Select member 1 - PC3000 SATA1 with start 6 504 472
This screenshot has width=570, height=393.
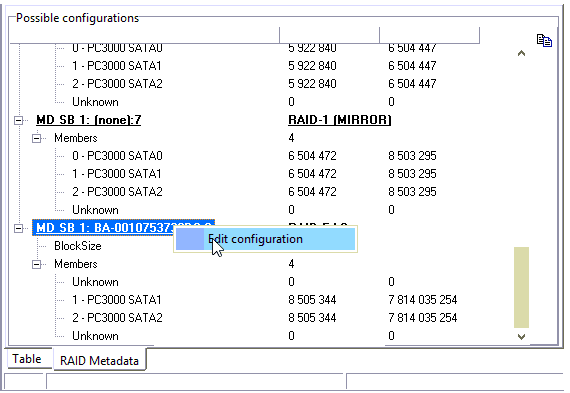[x=116, y=174]
